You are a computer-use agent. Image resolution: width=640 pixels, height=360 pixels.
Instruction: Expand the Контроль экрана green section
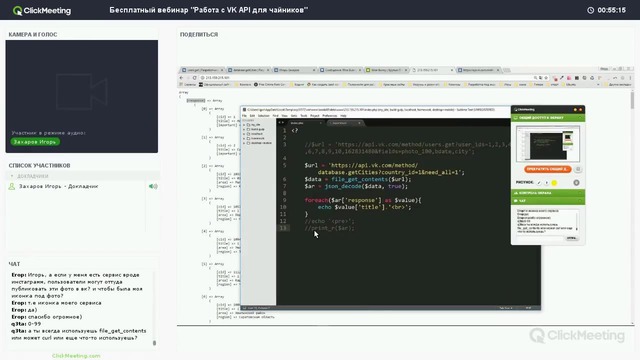tap(548, 193)
